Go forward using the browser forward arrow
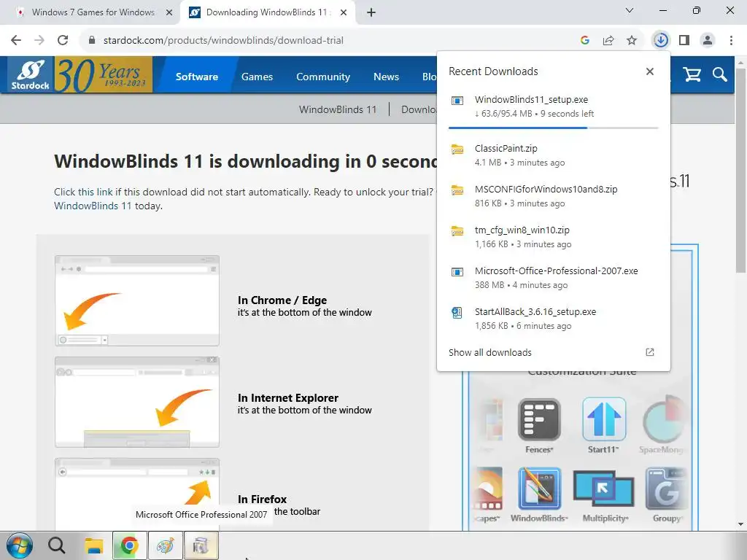The image size is (747, 560). pos(39,40)
